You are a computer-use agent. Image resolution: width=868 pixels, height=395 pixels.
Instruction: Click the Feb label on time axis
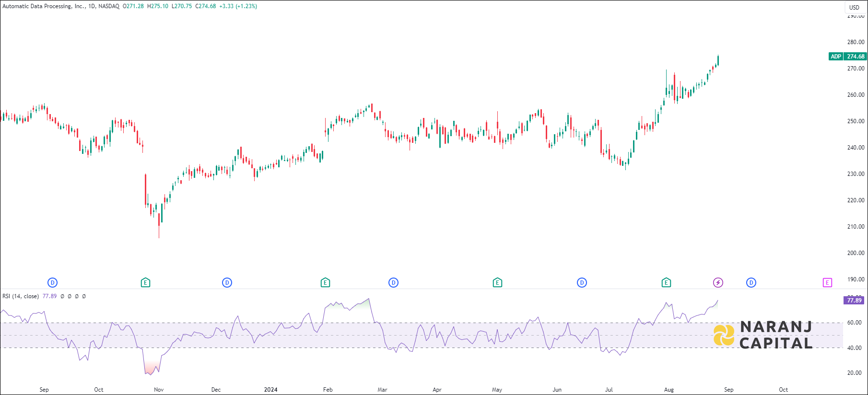pos(328,390)
